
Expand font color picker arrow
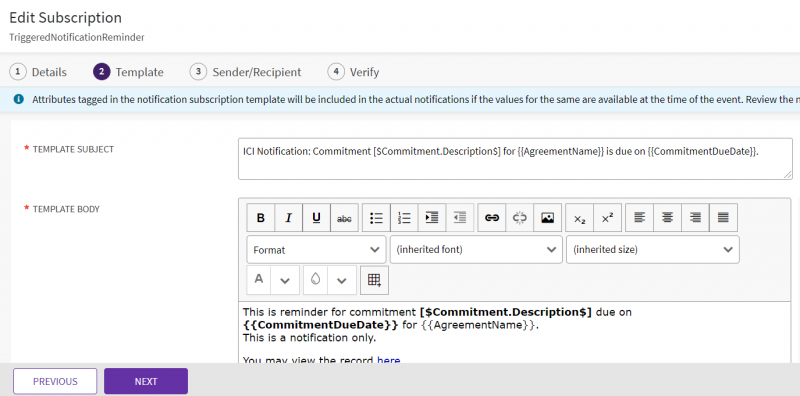pyautogui.click(x=285, y=280)
